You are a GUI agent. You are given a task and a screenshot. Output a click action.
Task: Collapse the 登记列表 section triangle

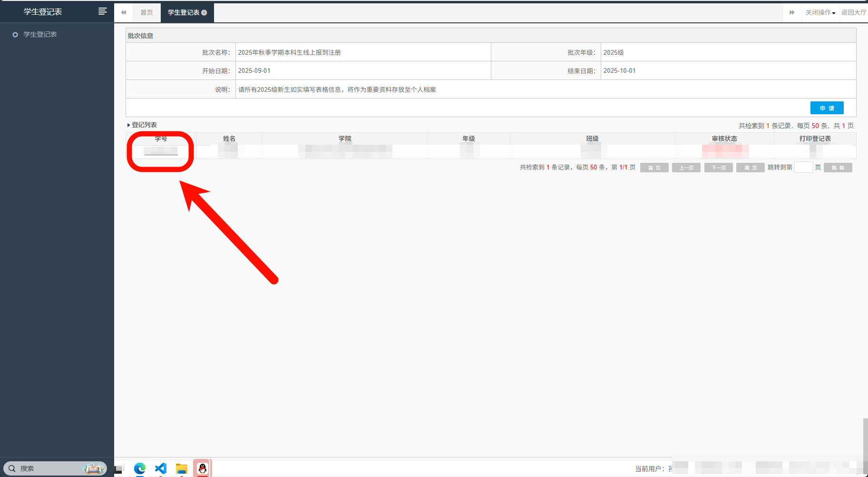128,125
